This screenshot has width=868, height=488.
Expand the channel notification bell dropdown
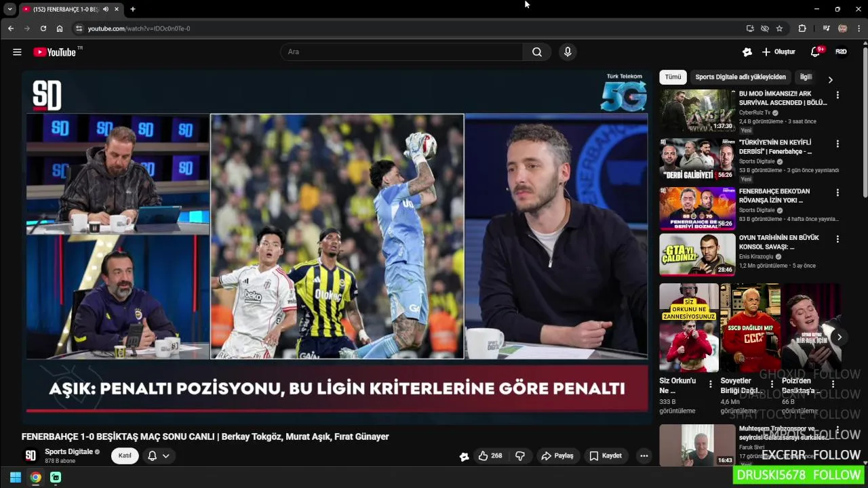point(158,455)
